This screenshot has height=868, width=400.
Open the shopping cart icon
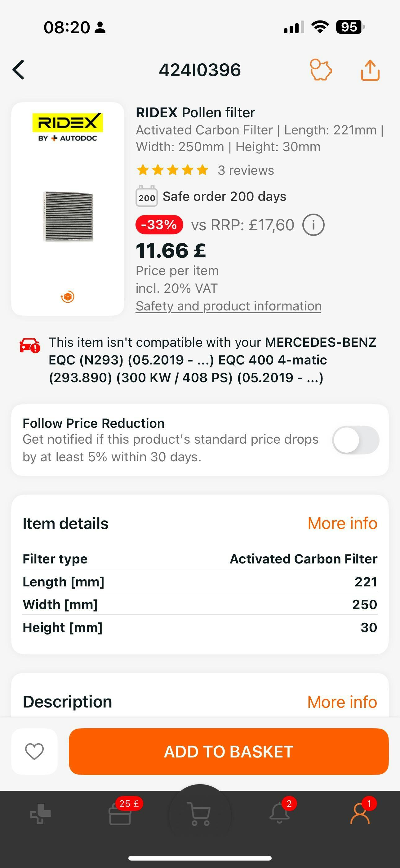coord(200,813)
